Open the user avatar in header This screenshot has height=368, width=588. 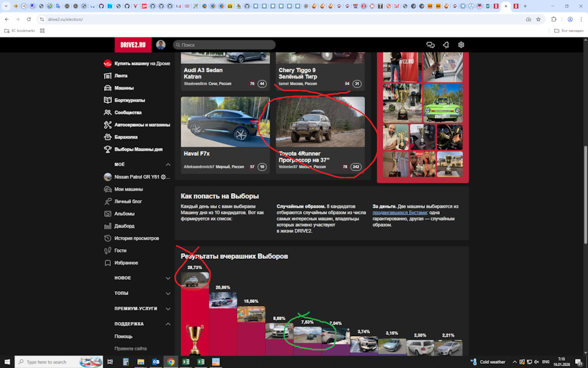pyautogui.click(x=161, y=45)
